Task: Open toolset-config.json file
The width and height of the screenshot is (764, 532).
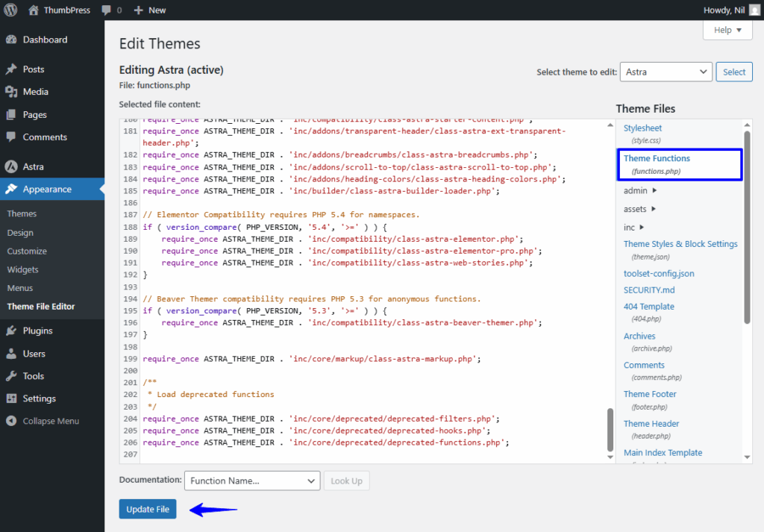Action: point(659,274)
